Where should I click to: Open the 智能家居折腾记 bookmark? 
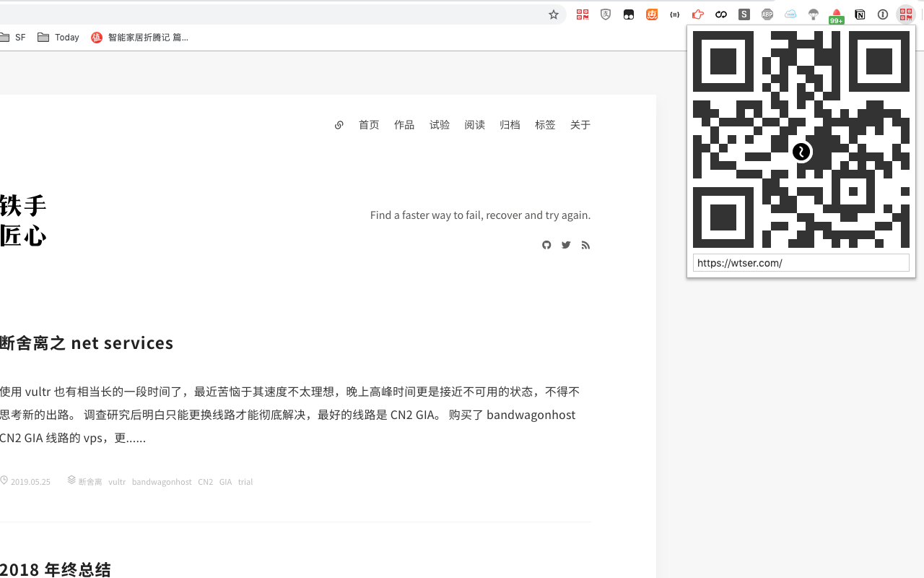pyautogui.click(x=140, y=38)
